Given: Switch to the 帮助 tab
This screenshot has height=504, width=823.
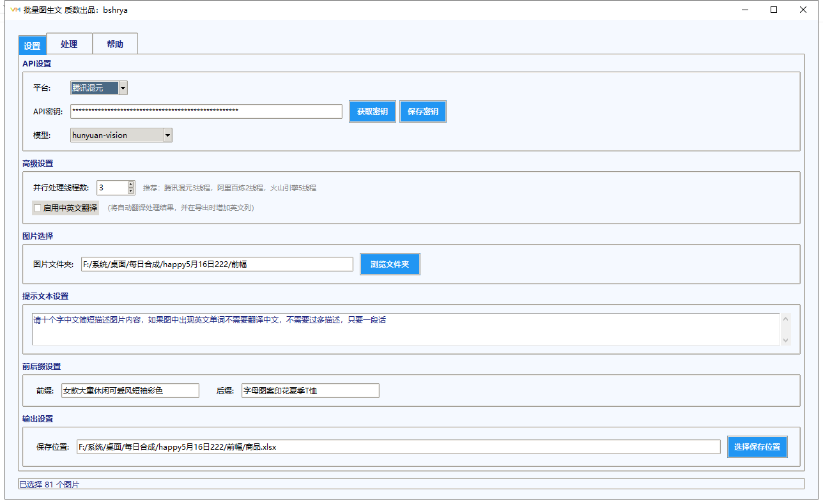Looking at the screenshot, I should click(115, 44).
